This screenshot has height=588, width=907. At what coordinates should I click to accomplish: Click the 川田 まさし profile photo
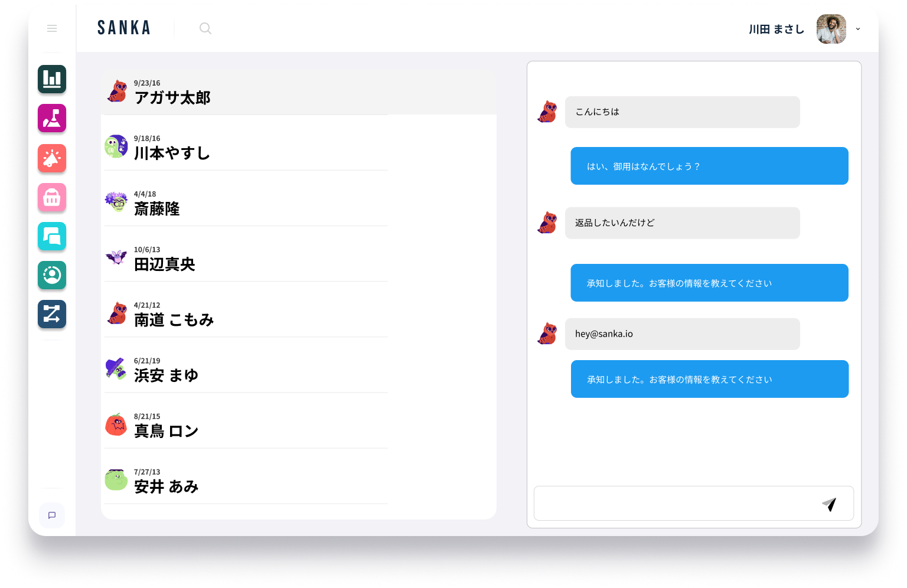pos(831,29)
